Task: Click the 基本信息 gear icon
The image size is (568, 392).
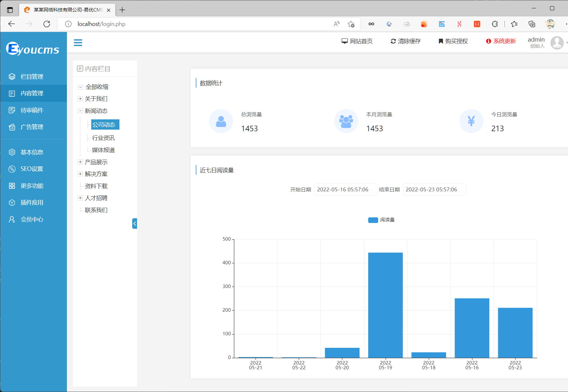Action: point(12,152)
